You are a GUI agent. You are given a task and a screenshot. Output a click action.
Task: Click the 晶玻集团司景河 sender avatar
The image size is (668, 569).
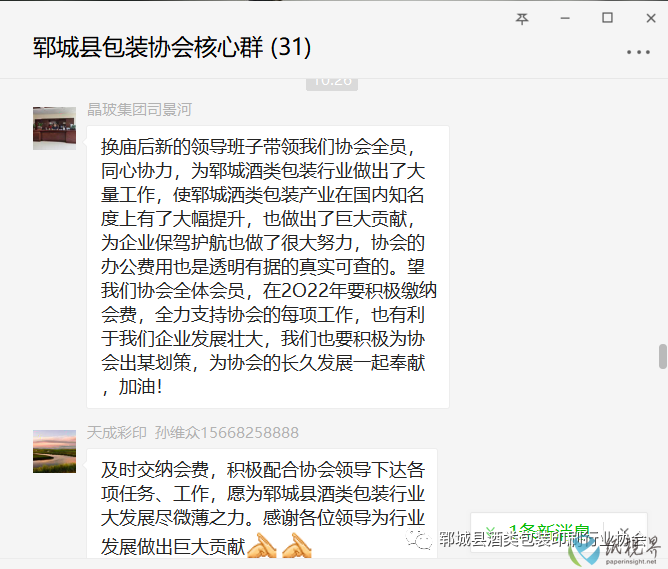[x=55, y=128]
